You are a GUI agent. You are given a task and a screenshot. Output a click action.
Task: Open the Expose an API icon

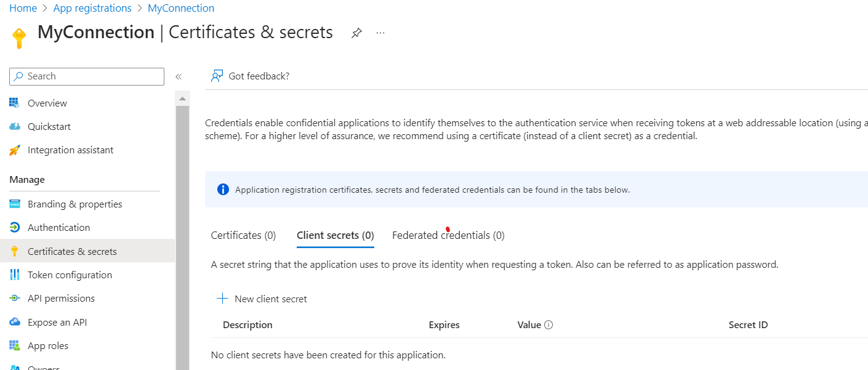point(15,322)
